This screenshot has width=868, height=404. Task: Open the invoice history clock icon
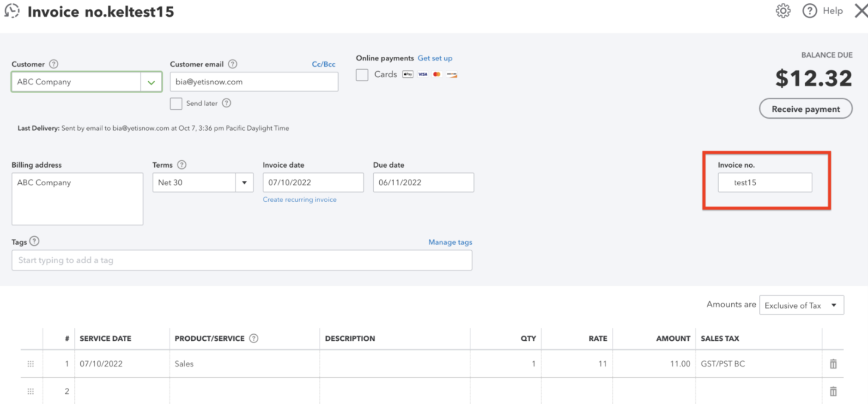click(x=12, y=11)
